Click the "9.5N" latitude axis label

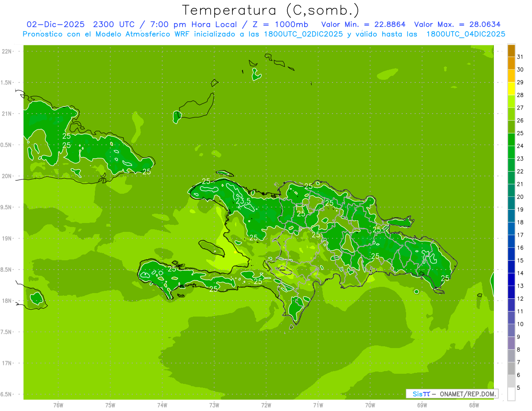click(7, 207)
